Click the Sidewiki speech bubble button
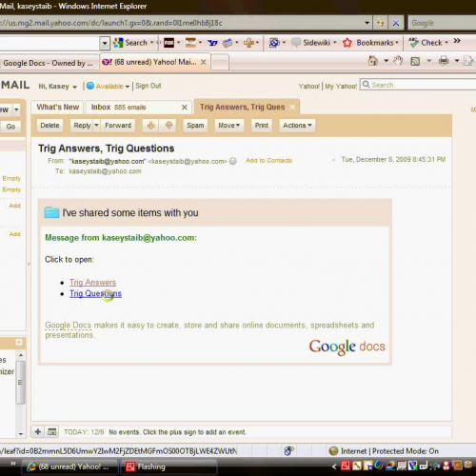The image size is (476, 476). click(296, 43)
